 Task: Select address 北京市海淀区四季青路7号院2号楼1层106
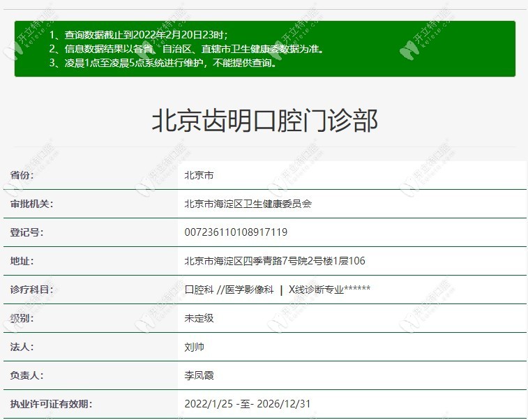click(x=275, y=261)
